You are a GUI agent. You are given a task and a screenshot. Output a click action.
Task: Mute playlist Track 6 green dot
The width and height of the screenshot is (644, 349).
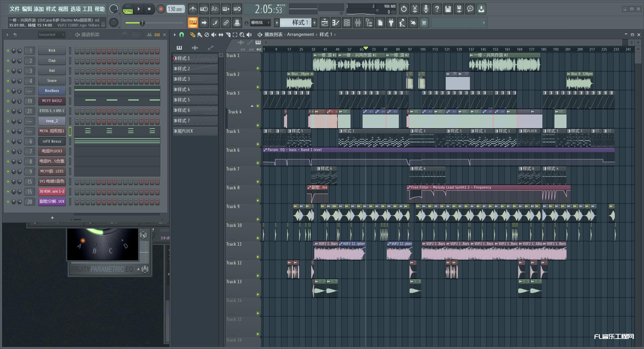click(258, 163)
